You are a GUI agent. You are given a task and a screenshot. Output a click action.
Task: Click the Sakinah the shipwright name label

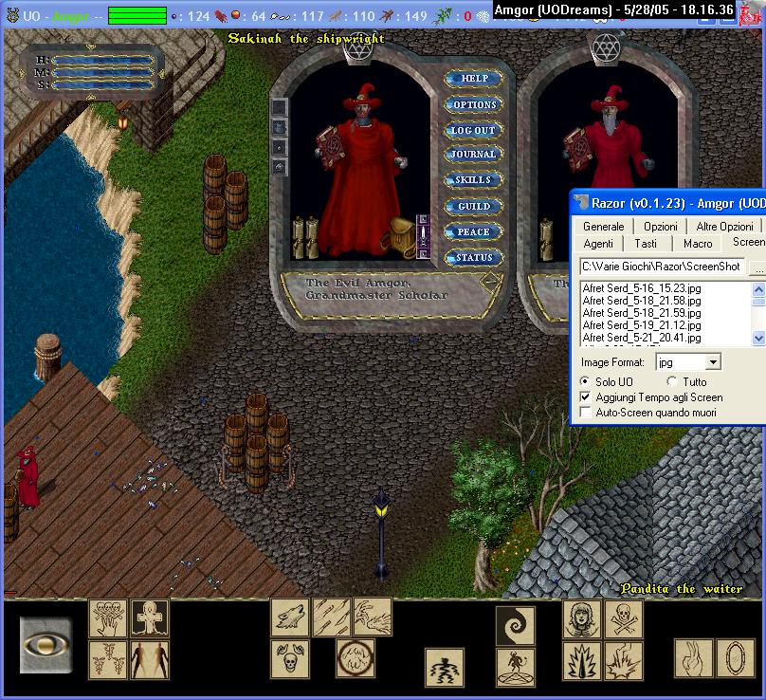[306, 39]
